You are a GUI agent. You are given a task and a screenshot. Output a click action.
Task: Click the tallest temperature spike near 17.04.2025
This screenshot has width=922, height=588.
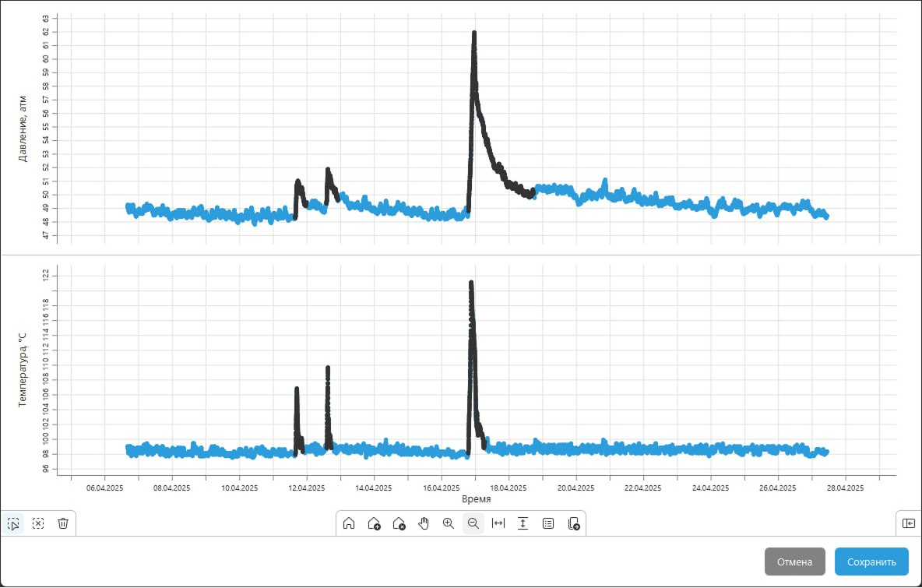click(471, 284)
